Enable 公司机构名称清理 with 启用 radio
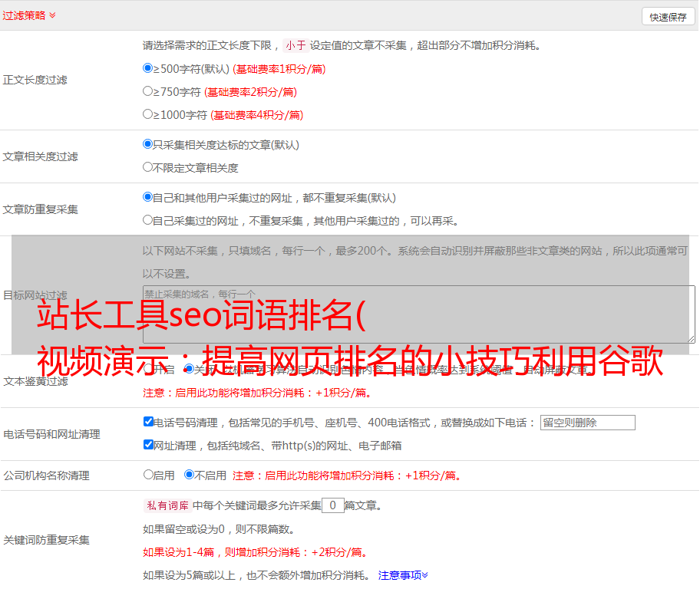 [148, 475]
